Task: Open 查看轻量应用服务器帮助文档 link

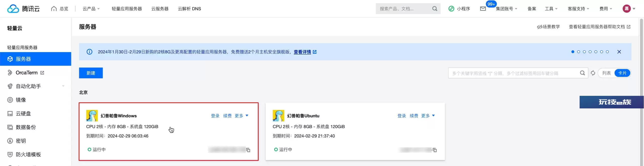Action: point(597,27)
